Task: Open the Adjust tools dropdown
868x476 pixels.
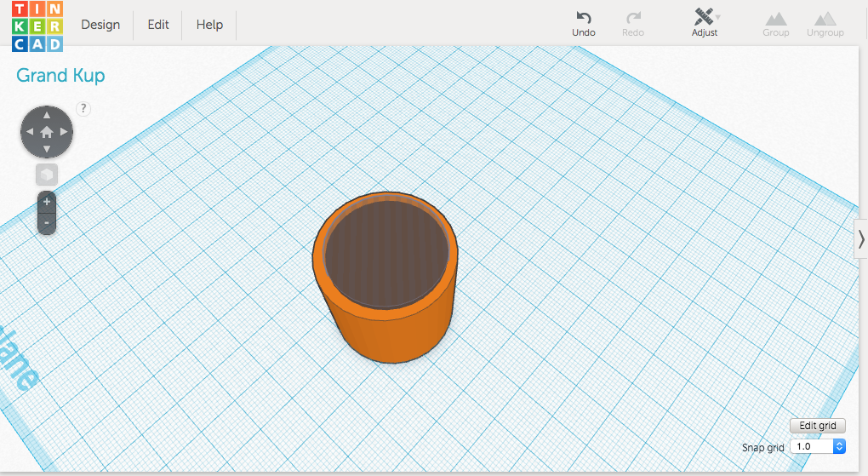Action: click(x=705, y=23)
